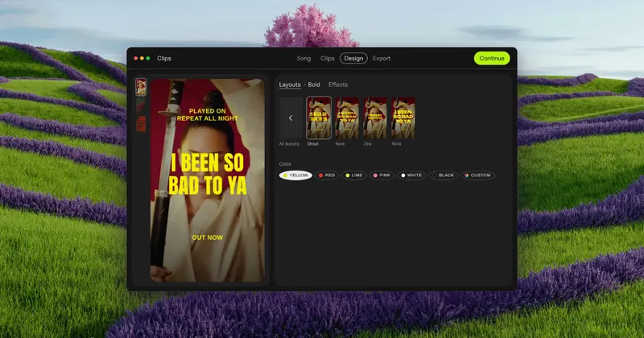Pick the White color option
The image size is (644, 338).
pos(411,175)
